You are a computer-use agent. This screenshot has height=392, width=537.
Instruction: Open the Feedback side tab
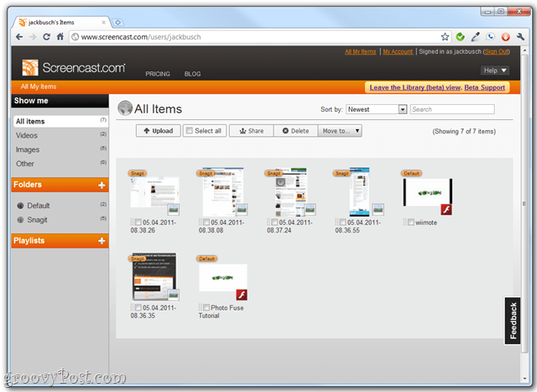pos(513,321)
